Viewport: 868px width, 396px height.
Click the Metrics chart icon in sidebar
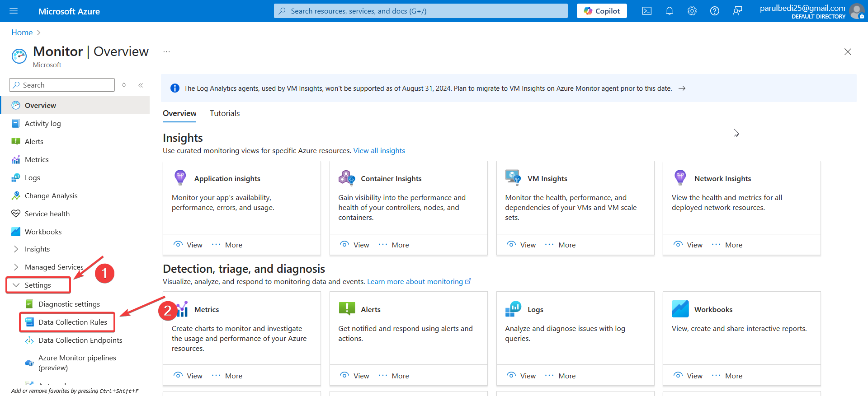(16, 159)
